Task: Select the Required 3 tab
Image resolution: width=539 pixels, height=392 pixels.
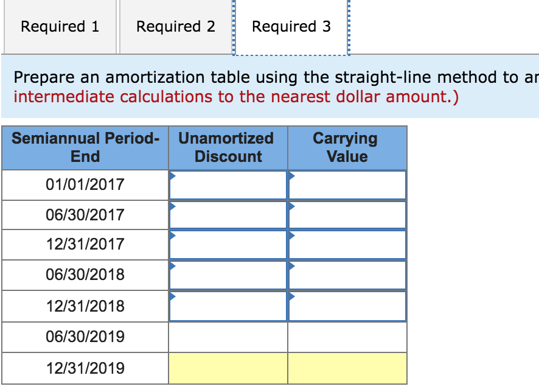Action: pos(291,26)
